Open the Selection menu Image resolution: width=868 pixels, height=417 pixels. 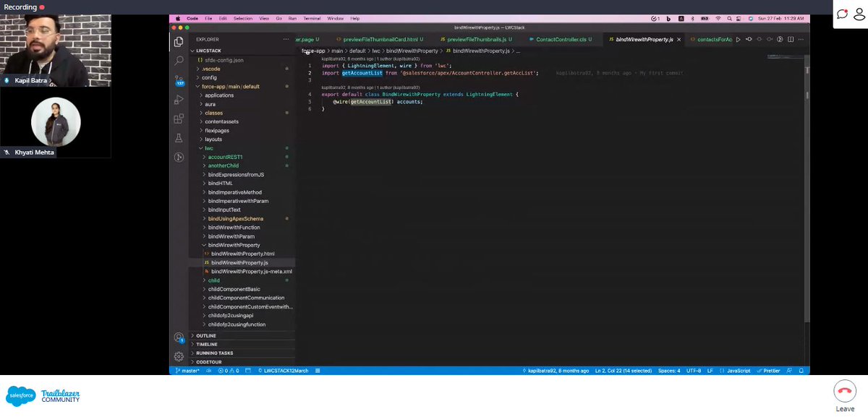tap(243, 18)
